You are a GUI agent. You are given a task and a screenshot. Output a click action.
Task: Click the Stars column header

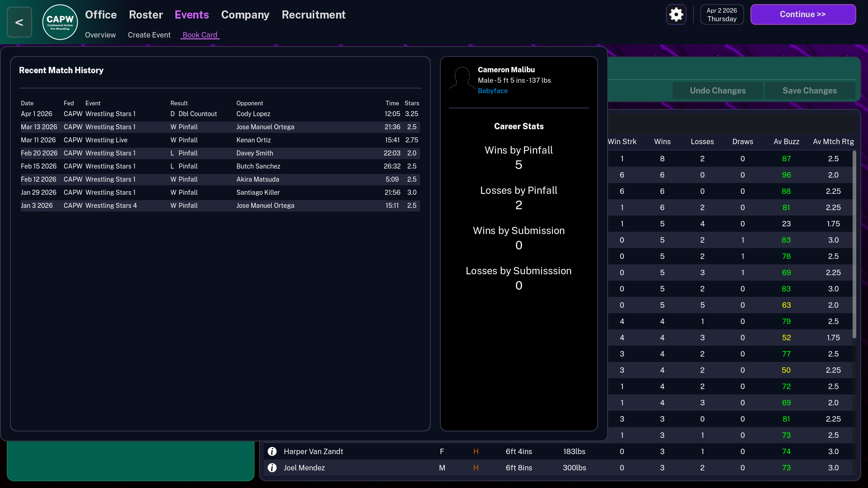[x=412, y=103]
